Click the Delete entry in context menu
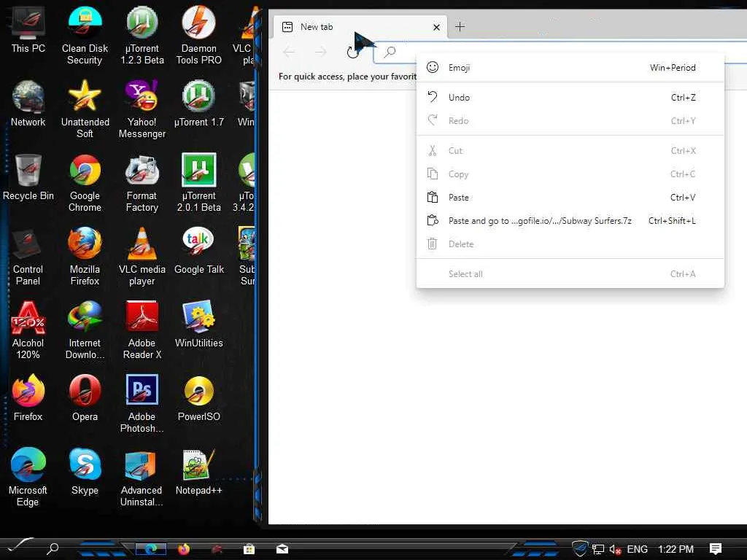 (570, 244)
